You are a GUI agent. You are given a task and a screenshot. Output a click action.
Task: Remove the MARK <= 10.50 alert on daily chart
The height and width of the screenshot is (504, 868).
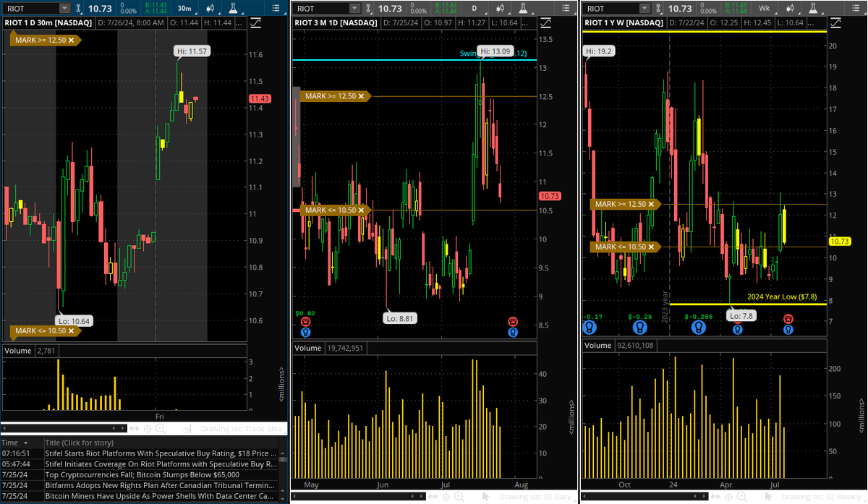coord(362,210)
